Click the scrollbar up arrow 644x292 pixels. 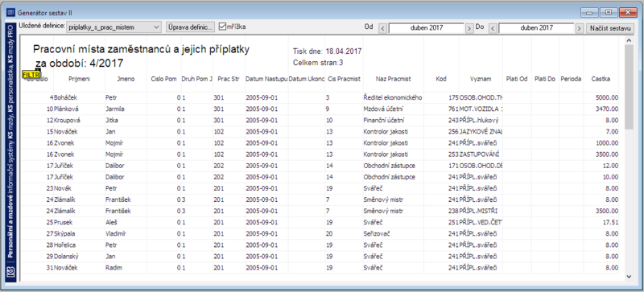[629, 41]
